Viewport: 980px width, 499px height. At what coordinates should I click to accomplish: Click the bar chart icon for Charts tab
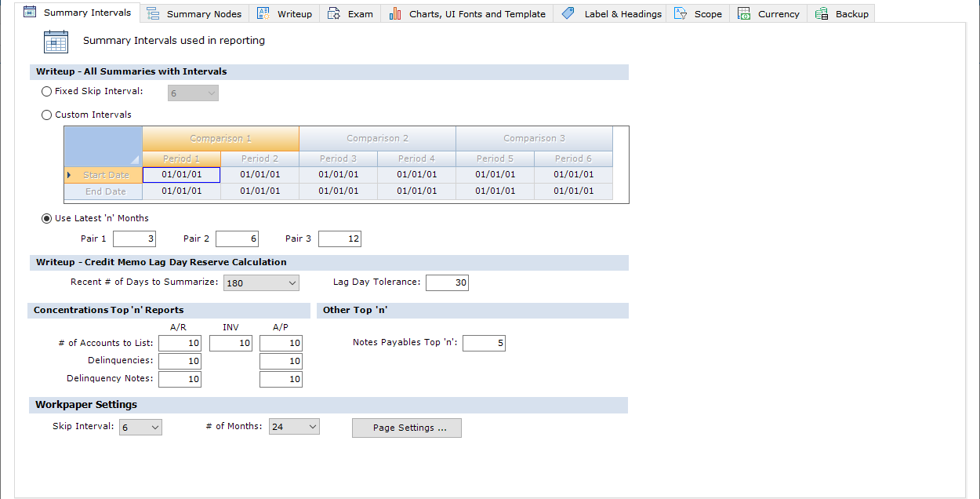[x=395, y=14]
